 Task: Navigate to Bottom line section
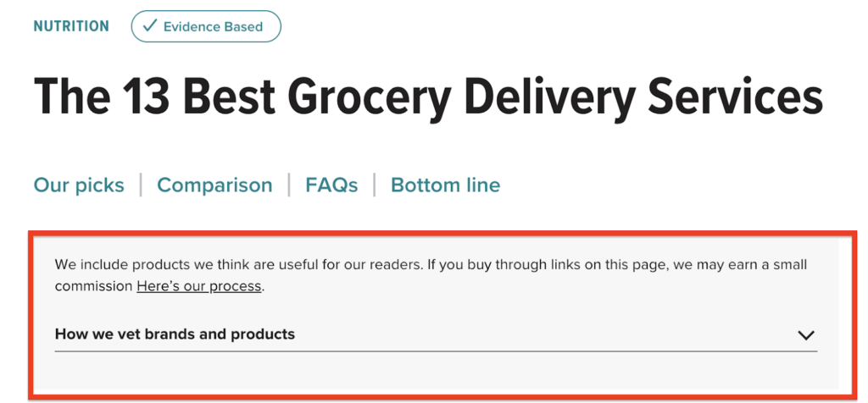point(446,185)
